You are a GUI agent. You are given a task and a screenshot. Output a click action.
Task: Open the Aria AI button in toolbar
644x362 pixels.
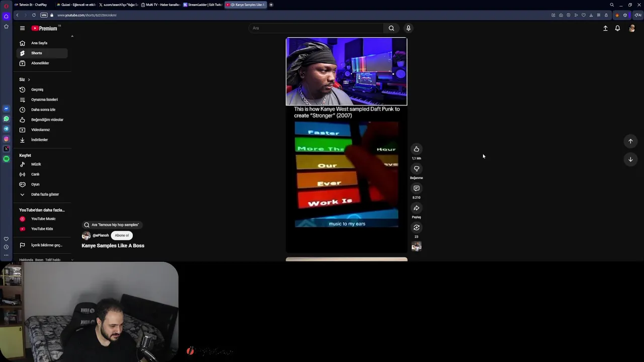[x=637, y=15]
